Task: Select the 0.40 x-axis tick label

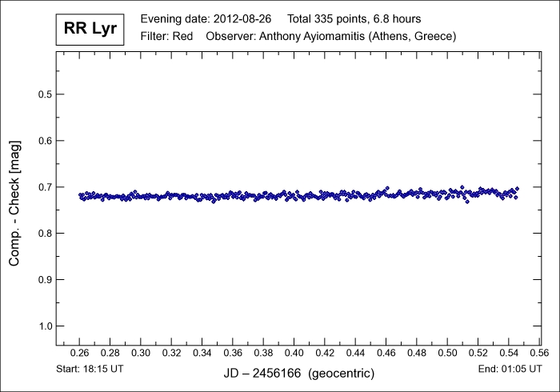Action: tap(294, 353)
